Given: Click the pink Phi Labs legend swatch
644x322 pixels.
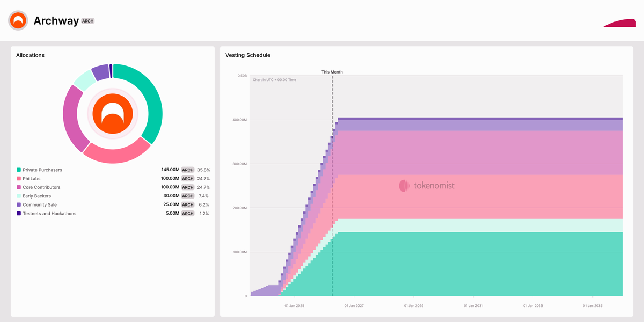Looking at the screenshot, I should [18, 178].
